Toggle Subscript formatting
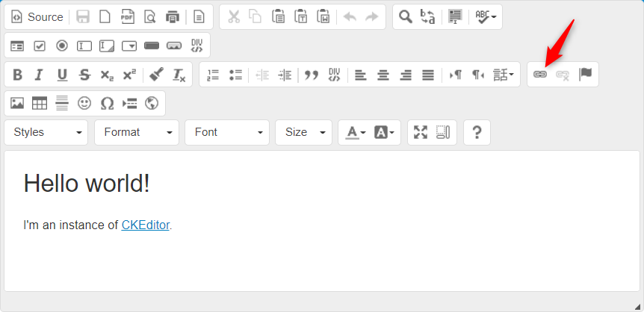This screenshot has width=644, height=312. click(x=107, y=75)
